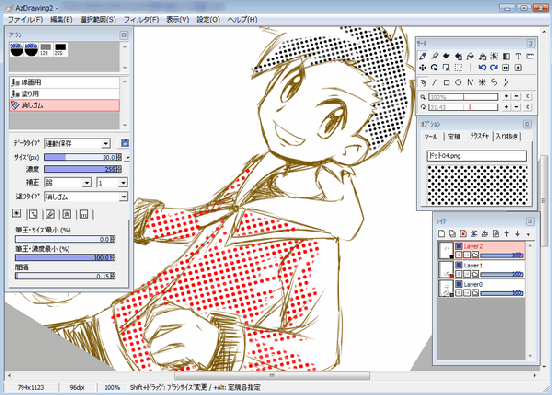This screenshot has height=395, width=552.
Task: Click the blue Undo arrow
Action: [482, 67]
